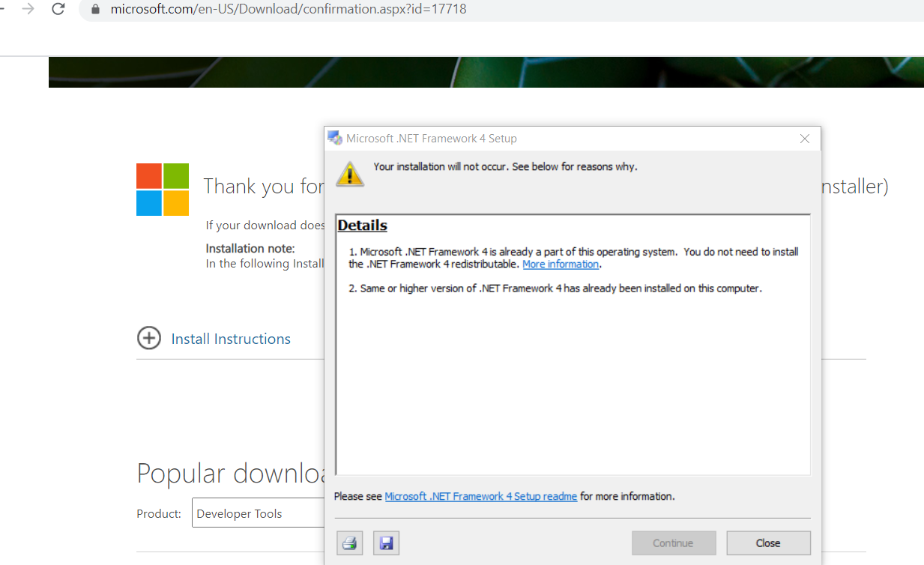Expand Install Instructions plus icon
Image resolution: width=924 pixels, height=565 pixels.
(x=149, y=338)
